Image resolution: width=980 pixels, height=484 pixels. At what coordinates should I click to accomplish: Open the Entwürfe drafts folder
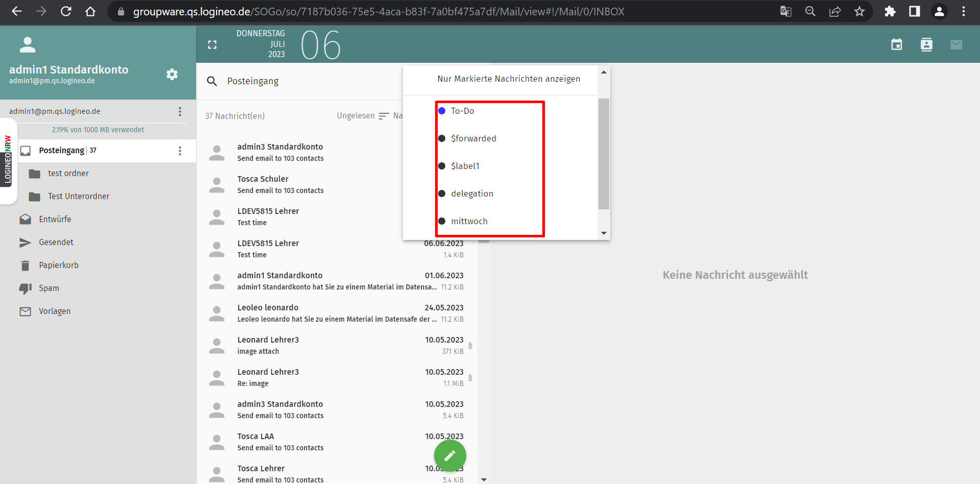(55, 220)
